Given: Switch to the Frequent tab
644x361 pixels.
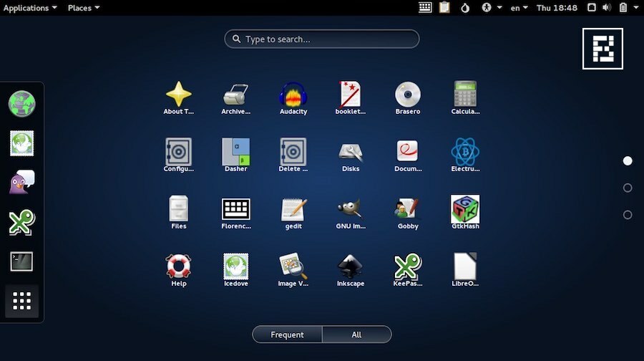Looking at the screenshot, I should 287,334.
